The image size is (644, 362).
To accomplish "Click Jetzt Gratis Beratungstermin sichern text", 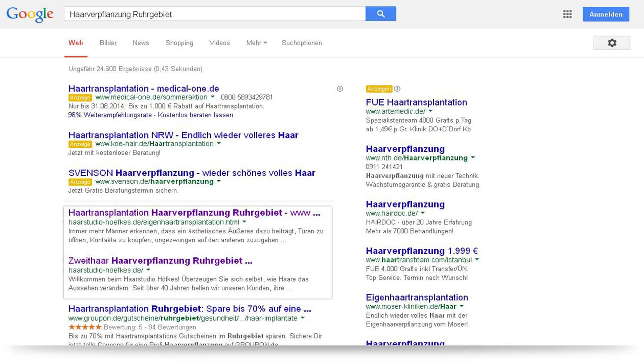I will pos(123,190).
